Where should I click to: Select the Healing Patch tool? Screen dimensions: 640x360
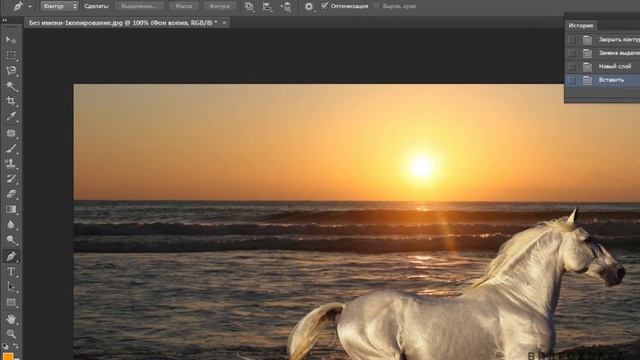(11, 133)
